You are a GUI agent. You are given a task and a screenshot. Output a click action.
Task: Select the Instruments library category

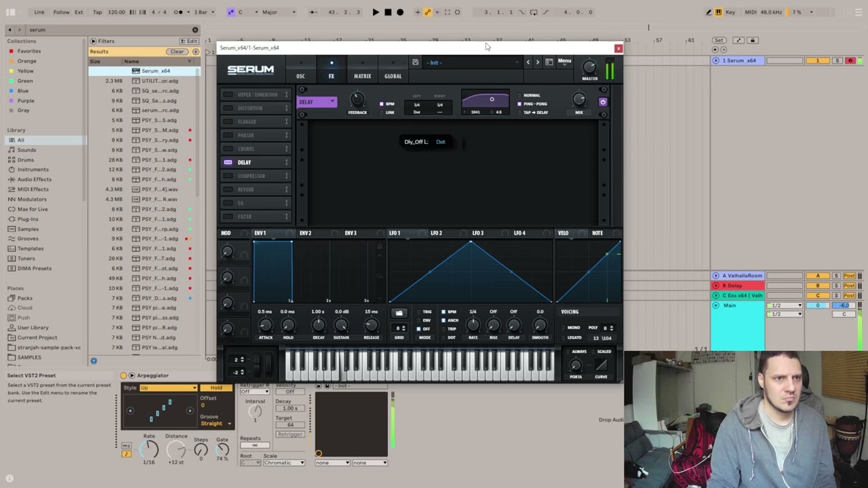(33, 169)
